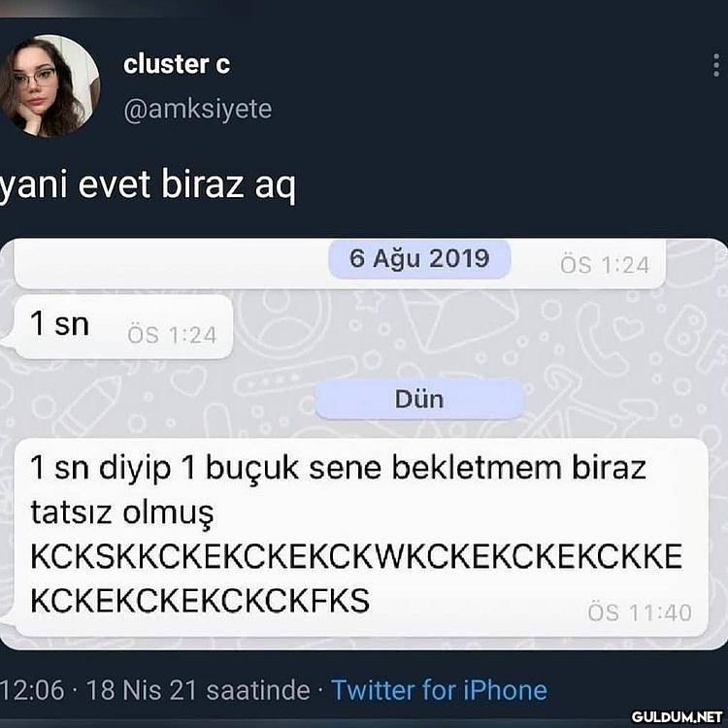Click the saatinde text in the tweet footer
Image resolution: width=728 pixels, height=728 pixels.
point(258,690)
